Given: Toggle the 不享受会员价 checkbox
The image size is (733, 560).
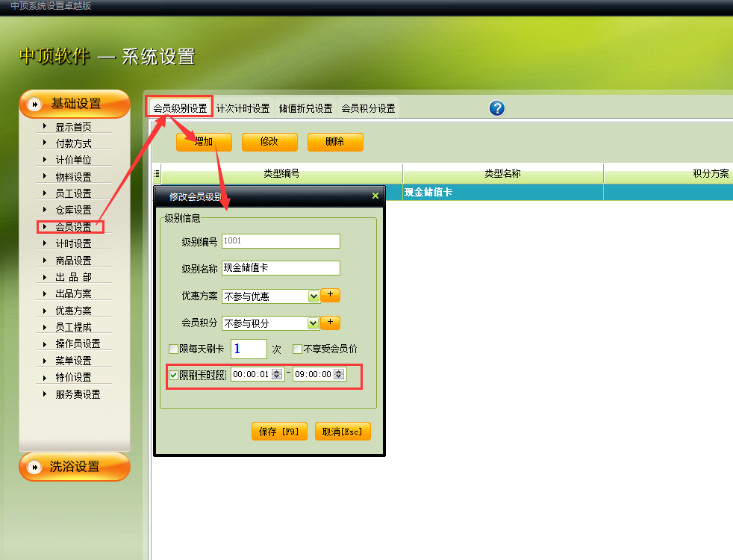Looking at the screenshot, I should (x=297, y=349).
